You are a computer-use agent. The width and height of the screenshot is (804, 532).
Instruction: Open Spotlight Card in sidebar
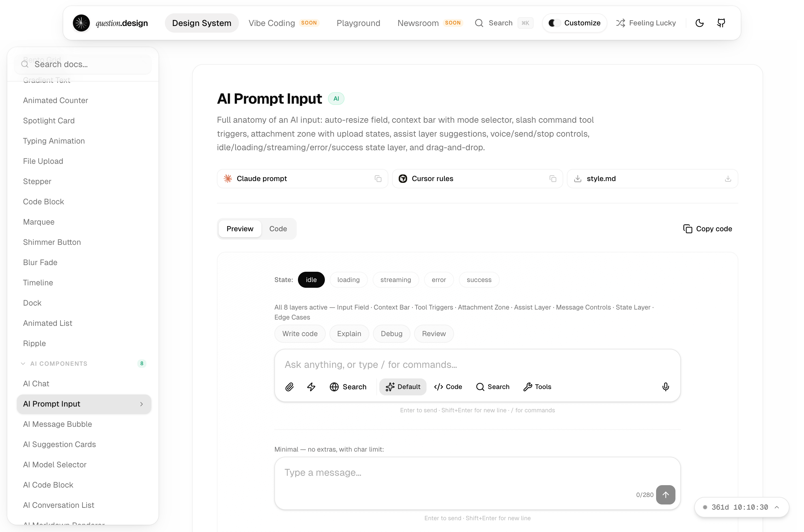pos(84,121)
